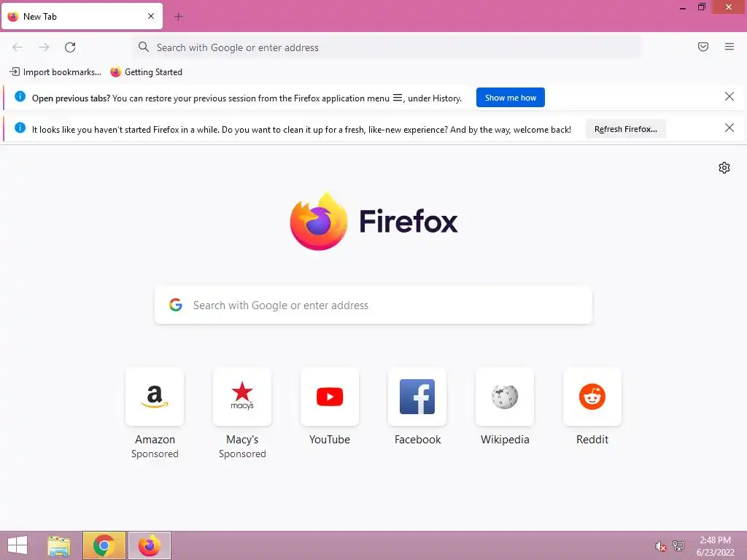
Task: Click the Firefox logo on the page
Action: 319,222
